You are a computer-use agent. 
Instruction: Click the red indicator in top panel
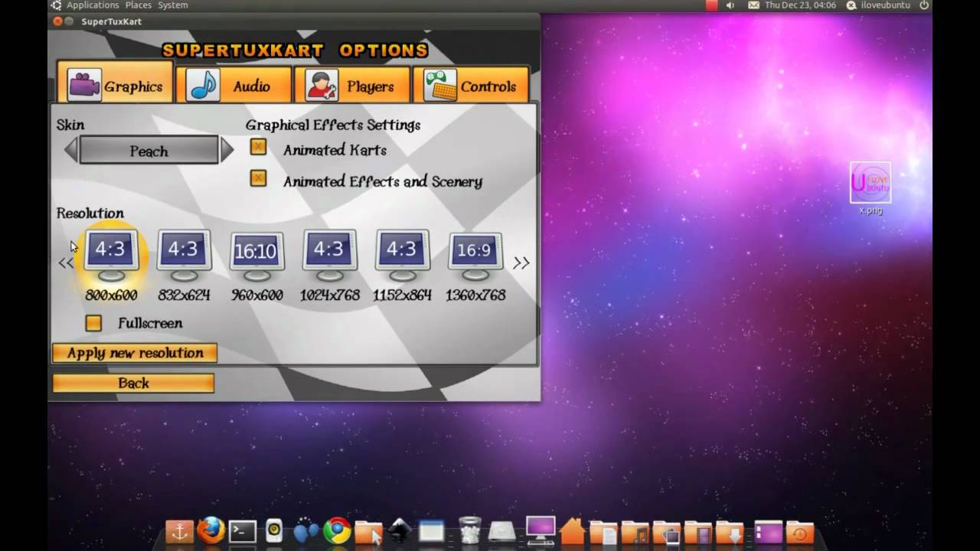click(711, 5)
